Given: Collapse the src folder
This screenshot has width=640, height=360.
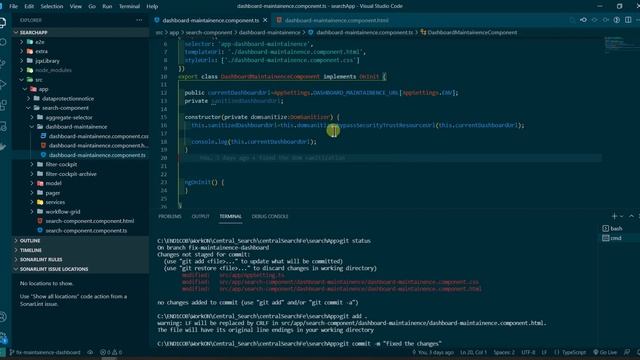Looking at the screenshot, I should (80, 80).
